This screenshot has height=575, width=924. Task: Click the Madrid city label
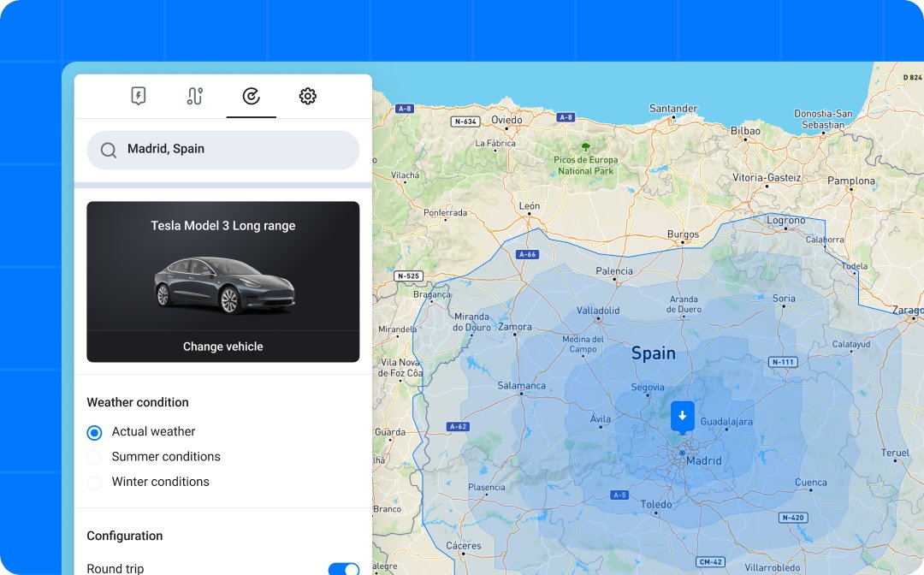point(703,460)
